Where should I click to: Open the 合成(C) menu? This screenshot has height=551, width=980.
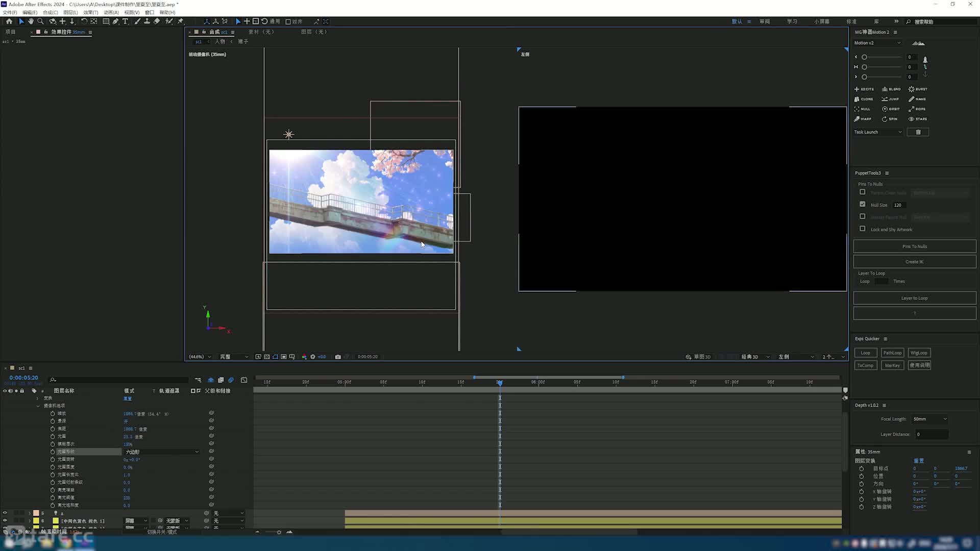[x=50, y=12]
